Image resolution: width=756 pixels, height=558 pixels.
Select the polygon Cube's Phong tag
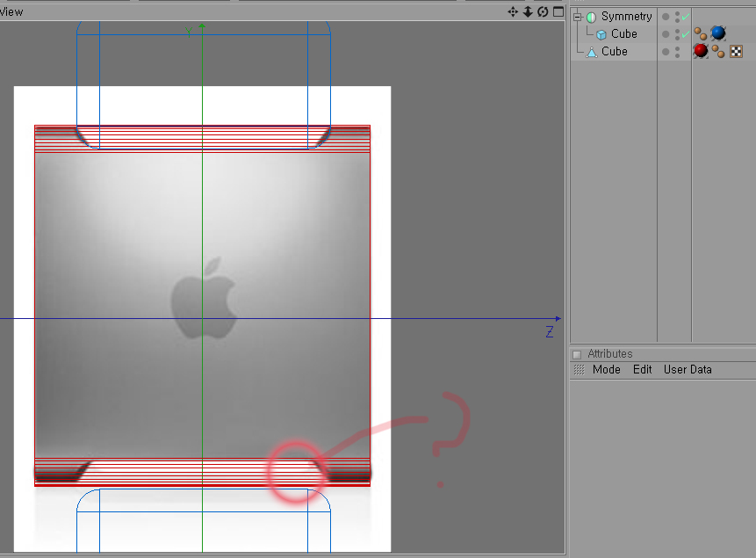coord(718,51)
